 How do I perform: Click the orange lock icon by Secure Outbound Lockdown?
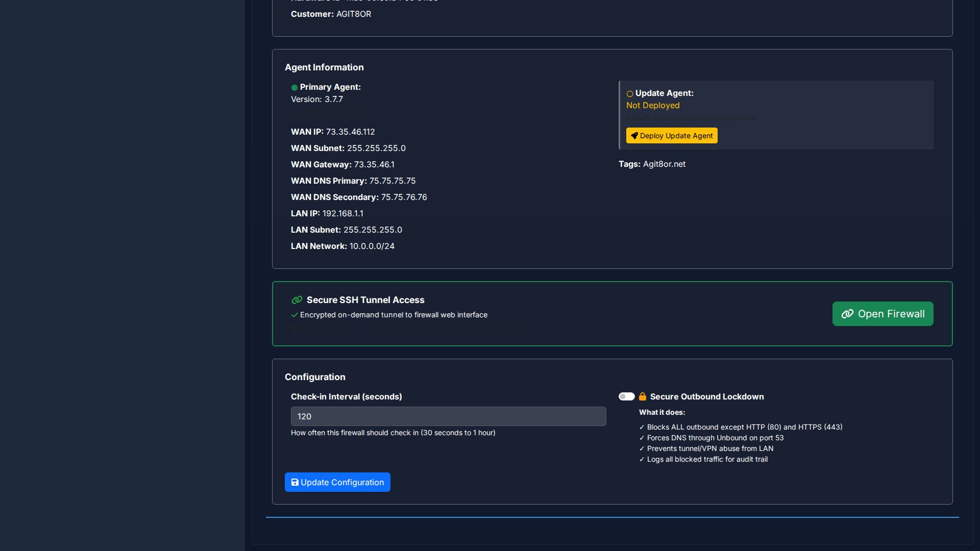tap(643, 397)
